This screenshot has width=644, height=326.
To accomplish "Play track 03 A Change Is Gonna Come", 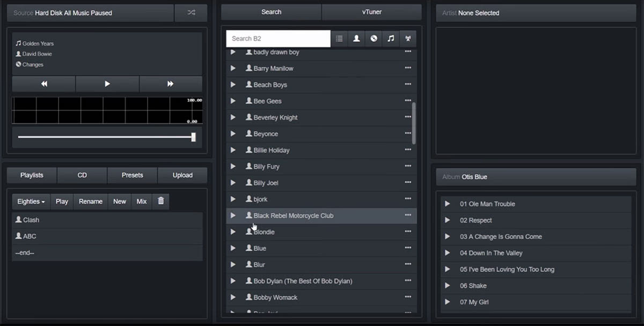I will pos(447,236).
